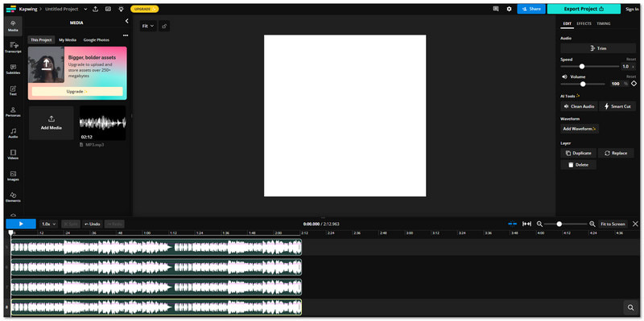Zoom out the timeline with magnifier minus
The height and width of the screenshot is (321, 644).
[x=539, y=224]
